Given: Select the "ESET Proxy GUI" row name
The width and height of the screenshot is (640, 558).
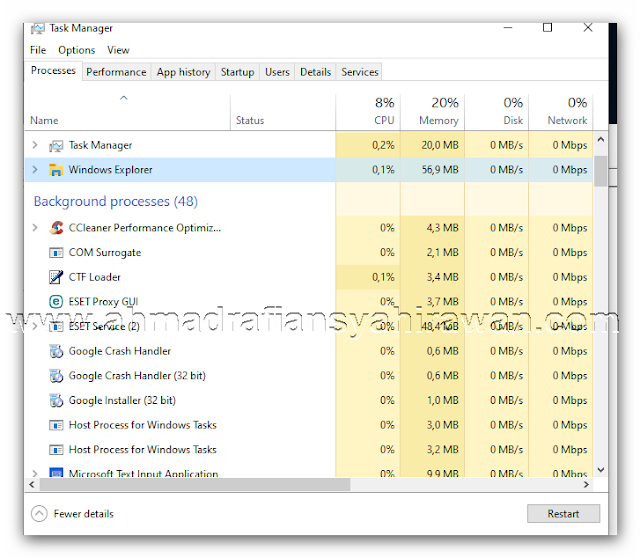Looking at the screenshot, I should (x=104, y=302).
